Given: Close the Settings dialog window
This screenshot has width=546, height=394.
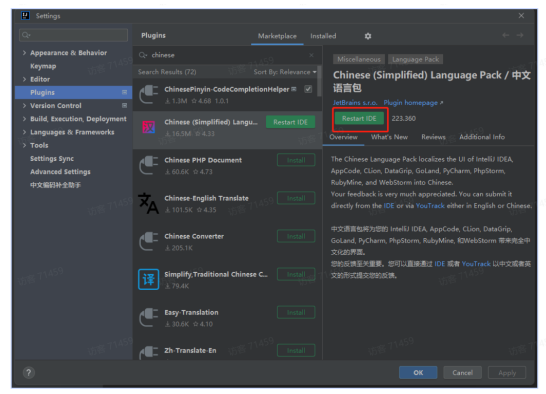Looking at the screenshot, I should 521,16.
